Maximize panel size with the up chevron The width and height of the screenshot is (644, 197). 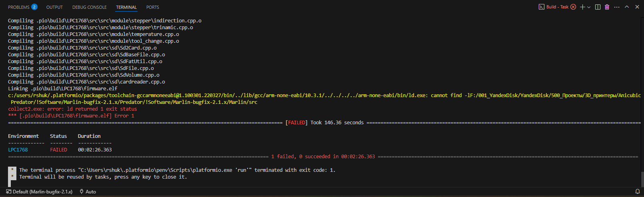point(627,7)
